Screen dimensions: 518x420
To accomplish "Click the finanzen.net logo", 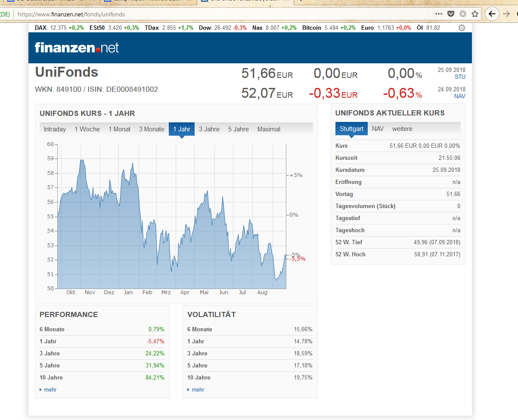I will (x=77, y=47).
